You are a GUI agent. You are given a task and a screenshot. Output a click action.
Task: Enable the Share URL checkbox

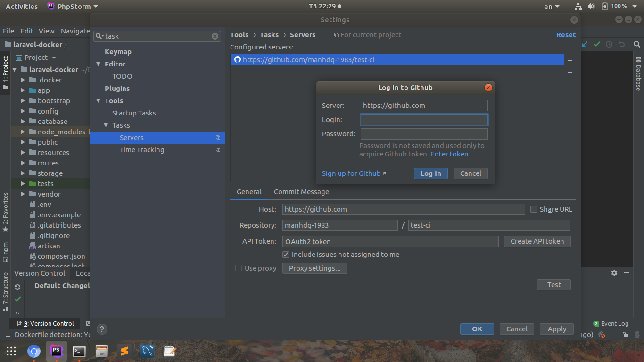coord(534,209)
